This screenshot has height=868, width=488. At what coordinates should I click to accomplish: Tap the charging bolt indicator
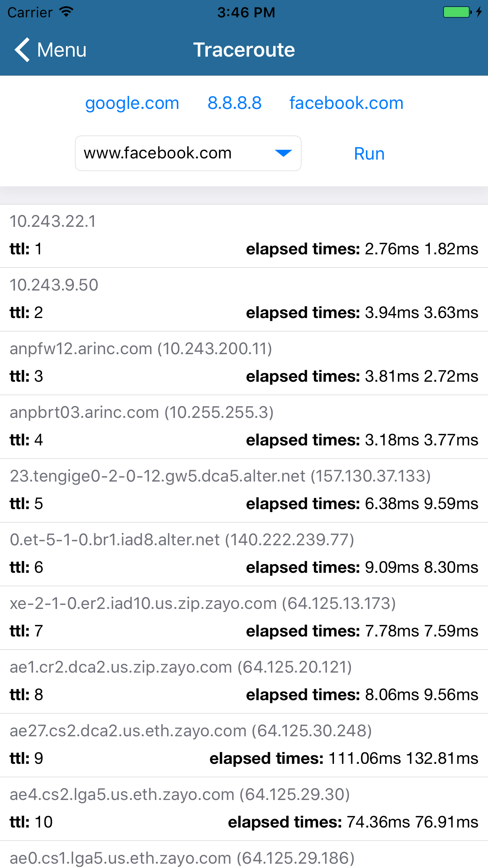coord(479,12)
